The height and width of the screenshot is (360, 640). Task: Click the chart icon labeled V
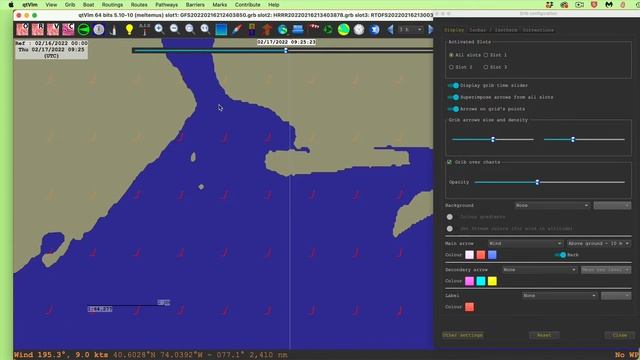(x=53, y=29)
